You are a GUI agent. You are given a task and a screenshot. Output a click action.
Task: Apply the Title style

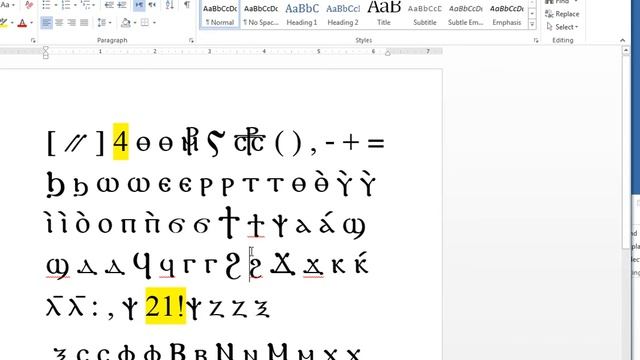click(384, 15)
